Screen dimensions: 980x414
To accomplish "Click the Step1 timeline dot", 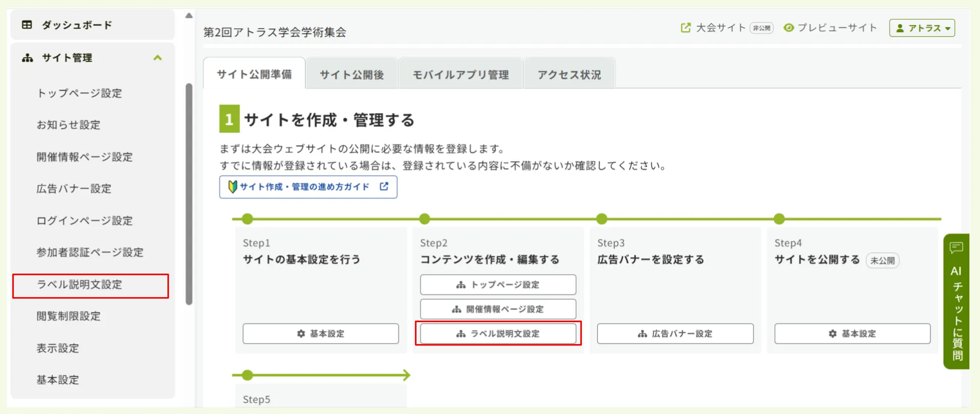I will click(x=248, y=219).
